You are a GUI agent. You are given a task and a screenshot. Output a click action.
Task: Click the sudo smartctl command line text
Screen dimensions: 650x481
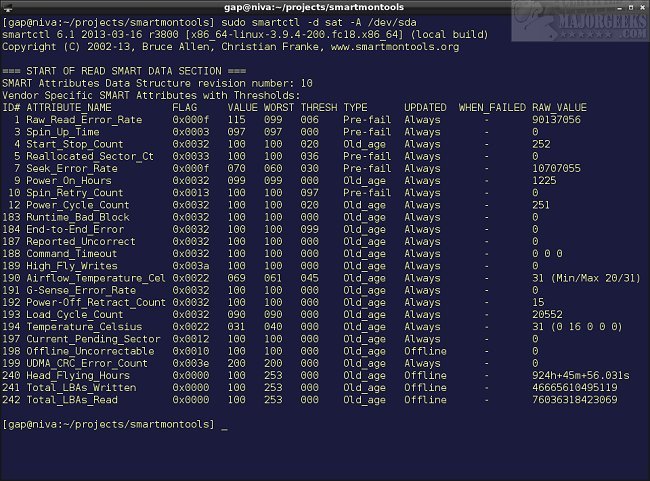click(x=318, y=22)
